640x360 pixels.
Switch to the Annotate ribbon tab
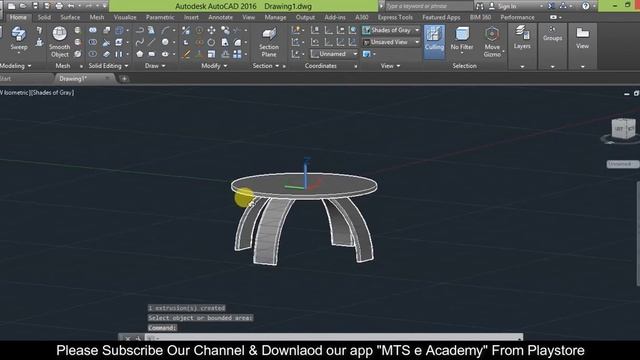pos(220,17)
